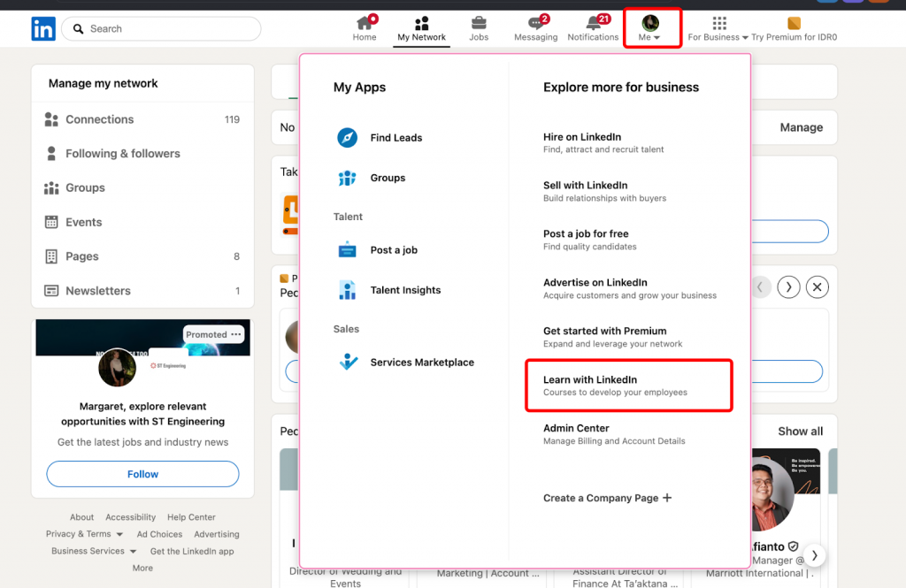The width and height of the screenshot is (906, 588).
Task: Expand the Privacy & Terms footer dropdown
Action: 84,533
